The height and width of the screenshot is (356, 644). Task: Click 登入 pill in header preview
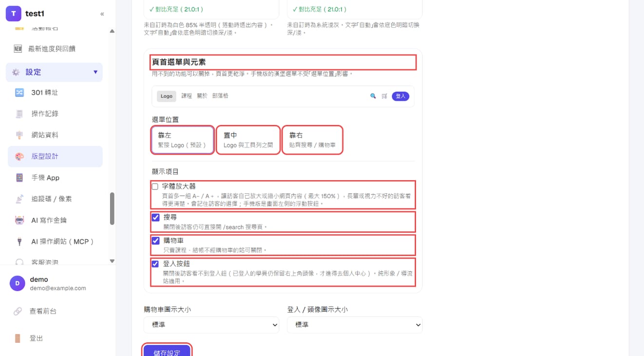tap(400, 96)
